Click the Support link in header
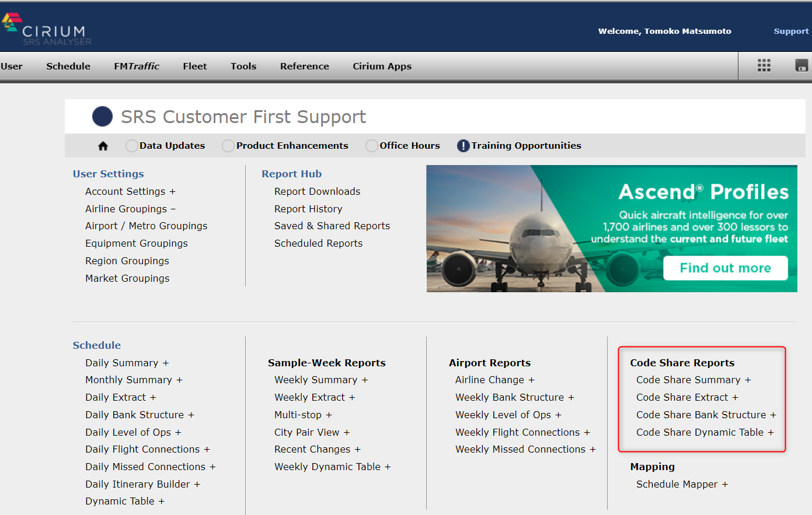 792,31
